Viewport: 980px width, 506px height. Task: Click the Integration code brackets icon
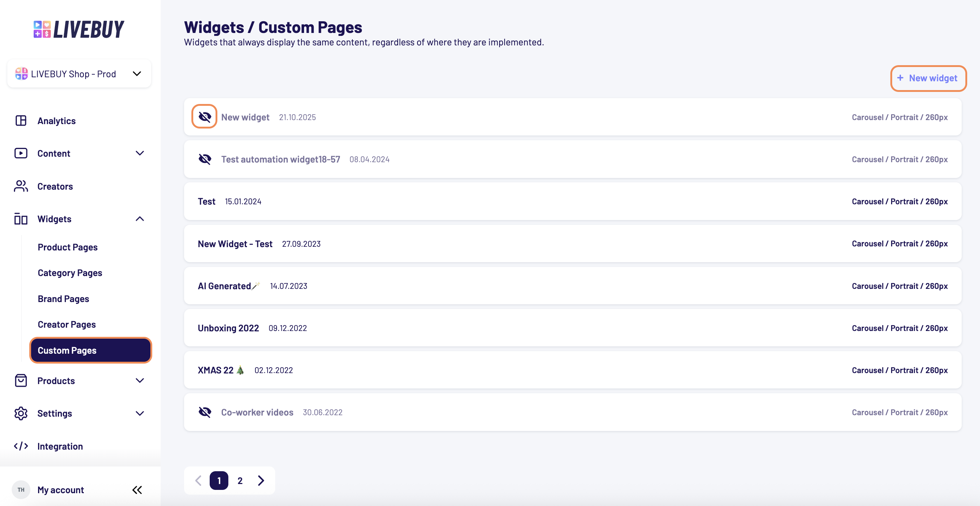coord(21,446)
